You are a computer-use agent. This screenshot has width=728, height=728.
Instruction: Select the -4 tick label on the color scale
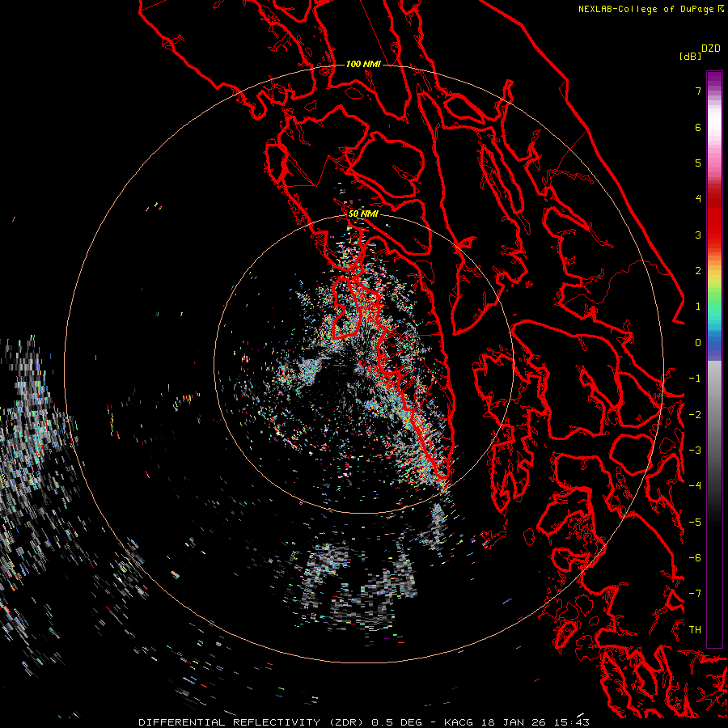point(695,485)
